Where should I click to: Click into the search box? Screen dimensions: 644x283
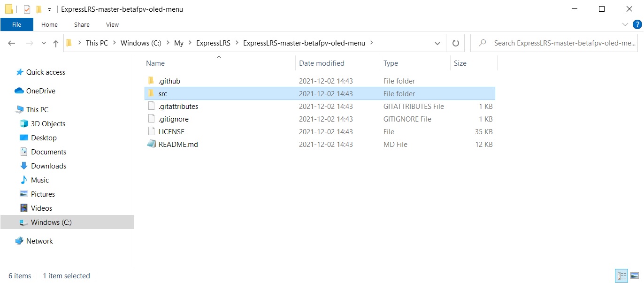[554, 43]
